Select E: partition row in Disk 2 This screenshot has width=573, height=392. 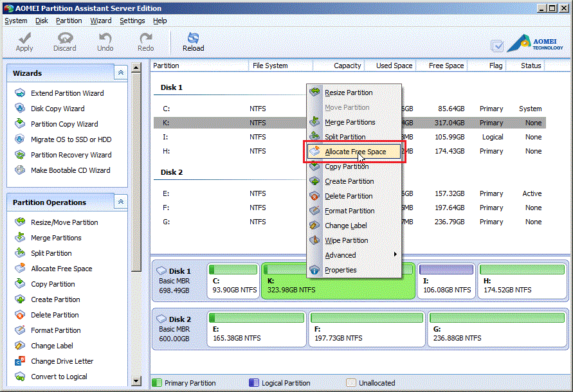tap(350, 193)
